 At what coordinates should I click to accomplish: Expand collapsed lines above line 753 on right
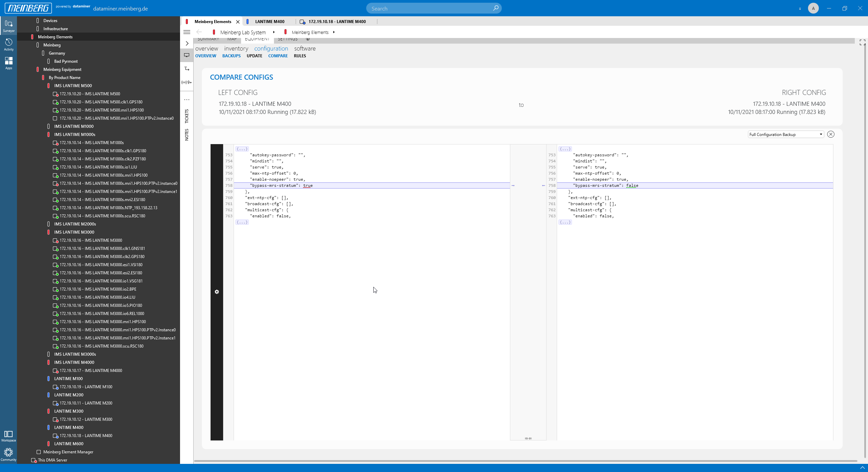565,149
